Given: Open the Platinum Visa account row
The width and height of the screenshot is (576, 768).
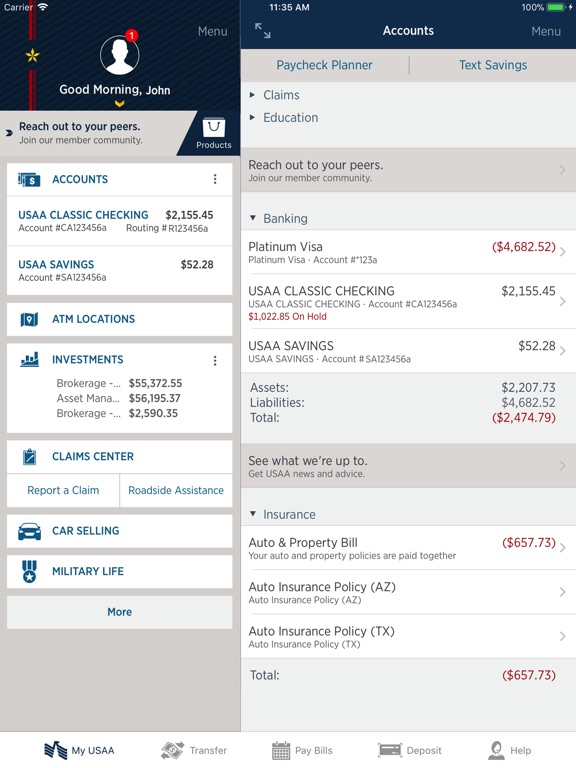Looking at the screenshot, I should (x=408, y=252).
